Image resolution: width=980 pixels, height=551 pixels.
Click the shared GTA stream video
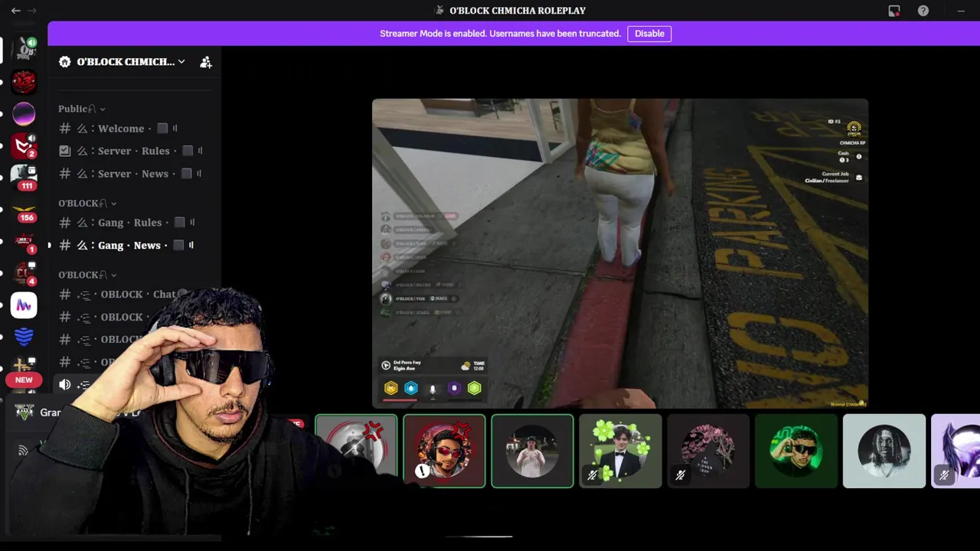point(620,253)
